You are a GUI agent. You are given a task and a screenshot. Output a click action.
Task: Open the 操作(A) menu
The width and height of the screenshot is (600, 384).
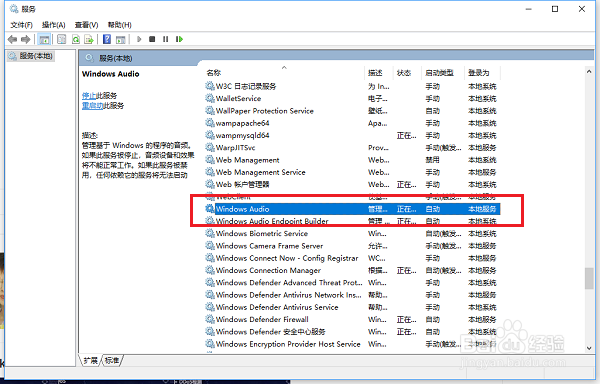[54, 25]
